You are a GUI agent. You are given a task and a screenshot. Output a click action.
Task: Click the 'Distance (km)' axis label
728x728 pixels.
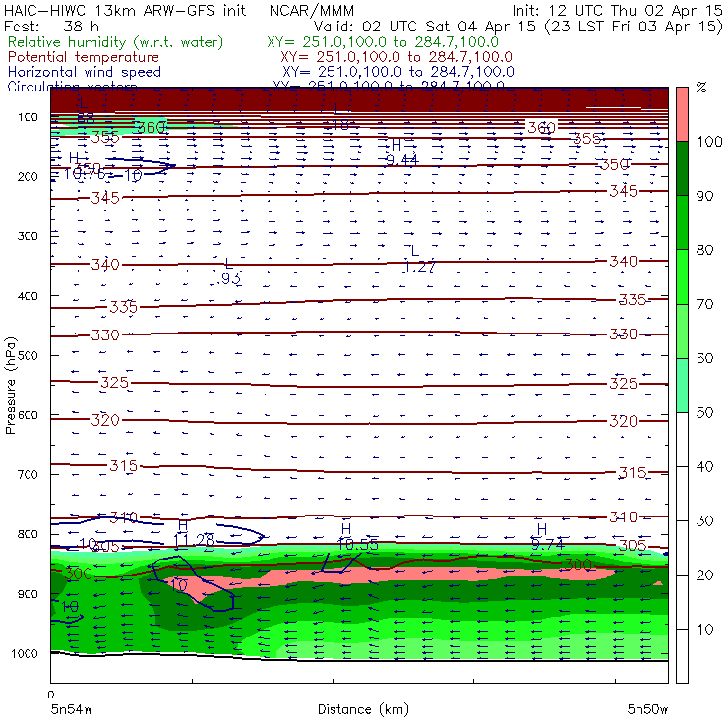[x=363, y=709]
